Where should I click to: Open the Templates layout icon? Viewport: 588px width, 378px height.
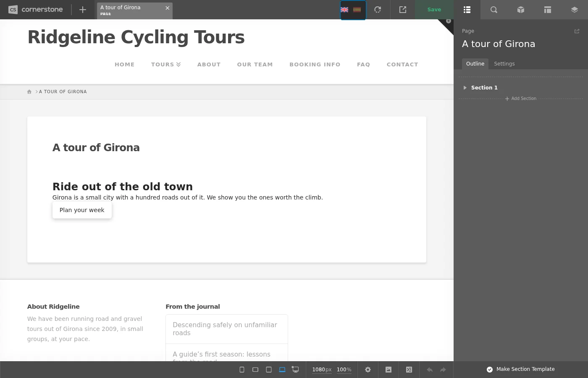point(548,10)
